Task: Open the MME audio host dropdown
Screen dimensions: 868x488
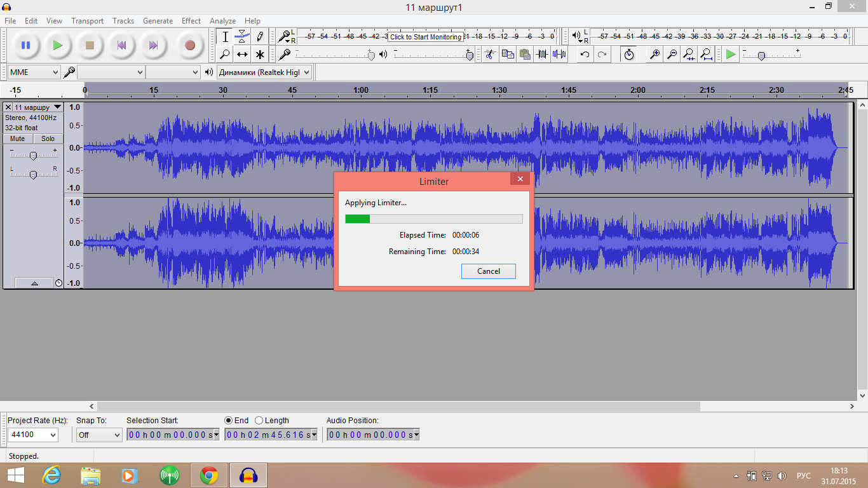Action: coord(34,72)
